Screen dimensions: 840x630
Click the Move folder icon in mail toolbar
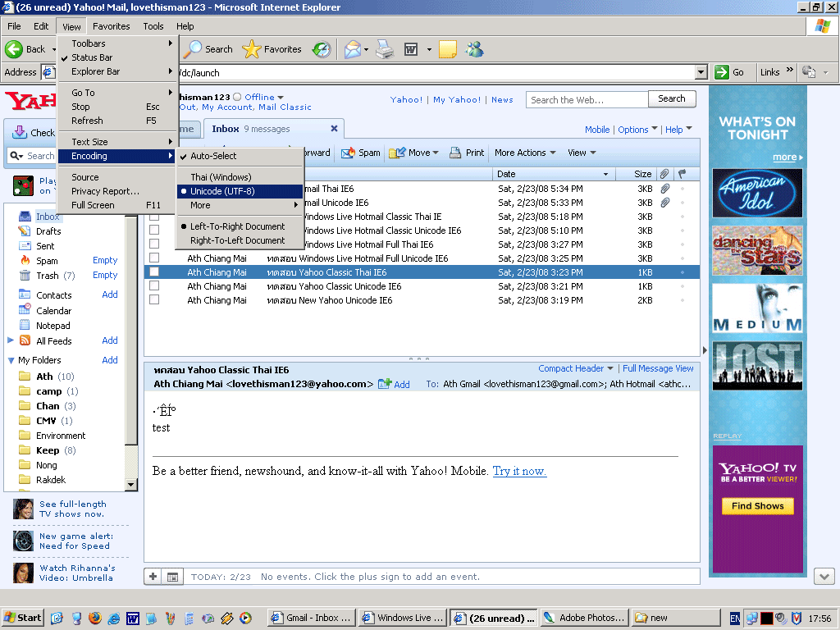[397, 153]
